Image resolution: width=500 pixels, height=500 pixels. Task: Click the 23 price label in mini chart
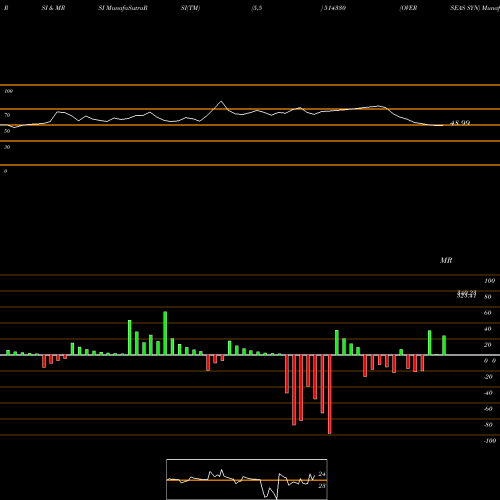tap(322, 486)
